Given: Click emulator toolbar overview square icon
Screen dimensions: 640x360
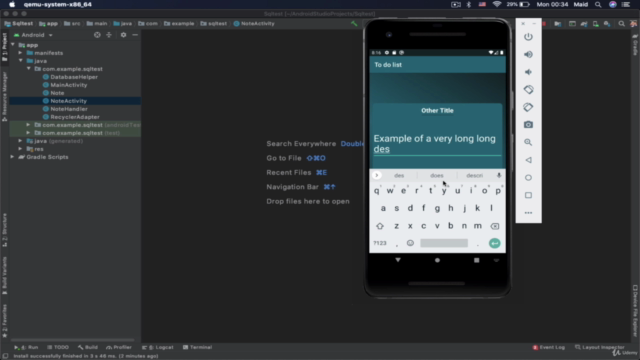Looking at the screenshot, I should click(x=528, y=195).
